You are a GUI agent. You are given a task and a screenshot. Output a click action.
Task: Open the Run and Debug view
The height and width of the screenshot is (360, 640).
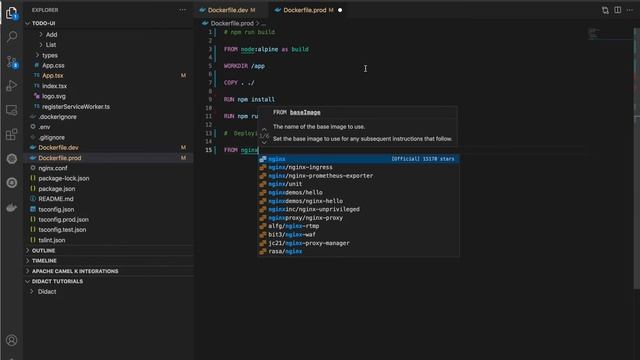click(12, 86)
